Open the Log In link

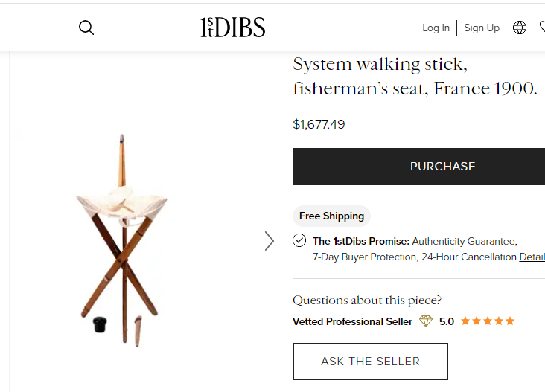[436, 28]
